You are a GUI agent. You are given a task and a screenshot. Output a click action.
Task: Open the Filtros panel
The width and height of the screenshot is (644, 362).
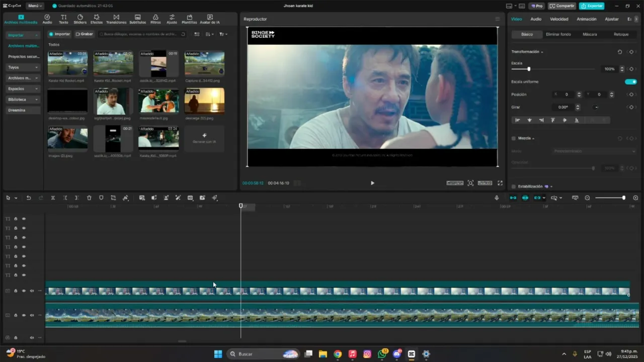(x=155, y=19)
